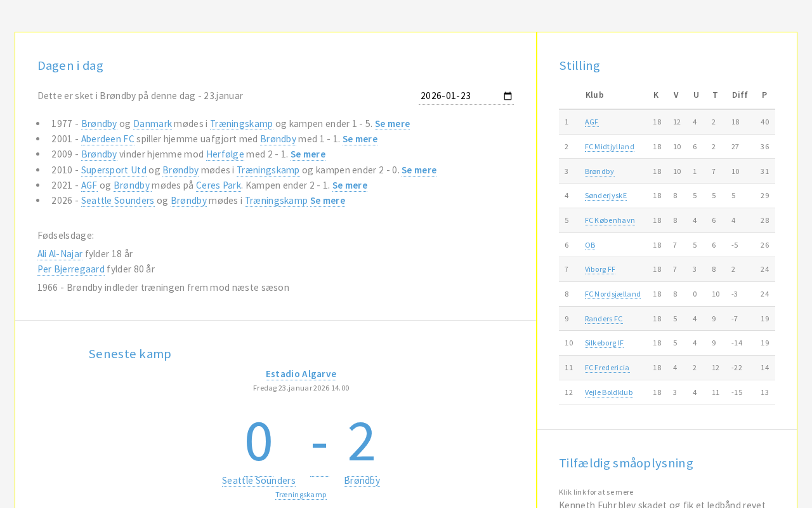Open FC Nordsjælland in standings
Screen dimensions: 812x508
pos(613,294)
